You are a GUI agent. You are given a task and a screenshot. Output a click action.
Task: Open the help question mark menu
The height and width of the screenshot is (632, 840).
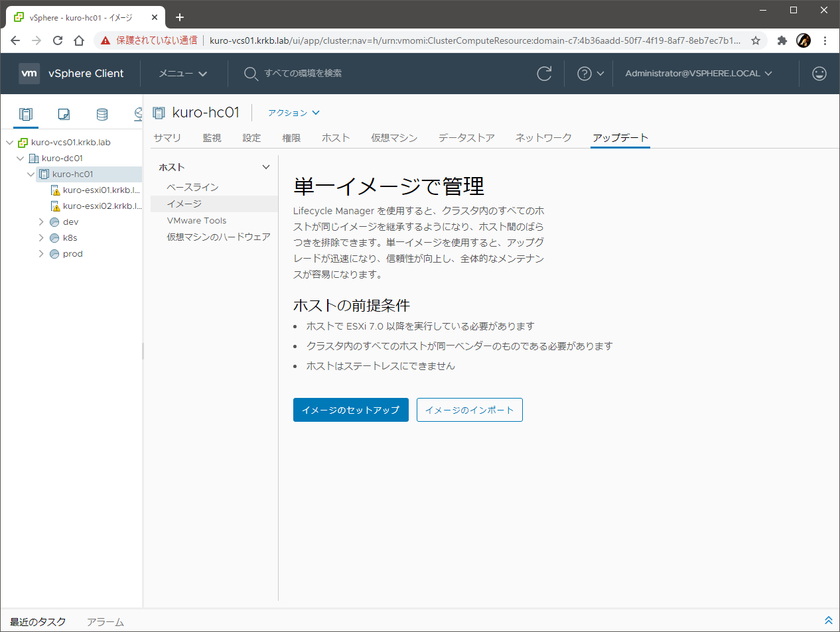[x=590, y=74]
